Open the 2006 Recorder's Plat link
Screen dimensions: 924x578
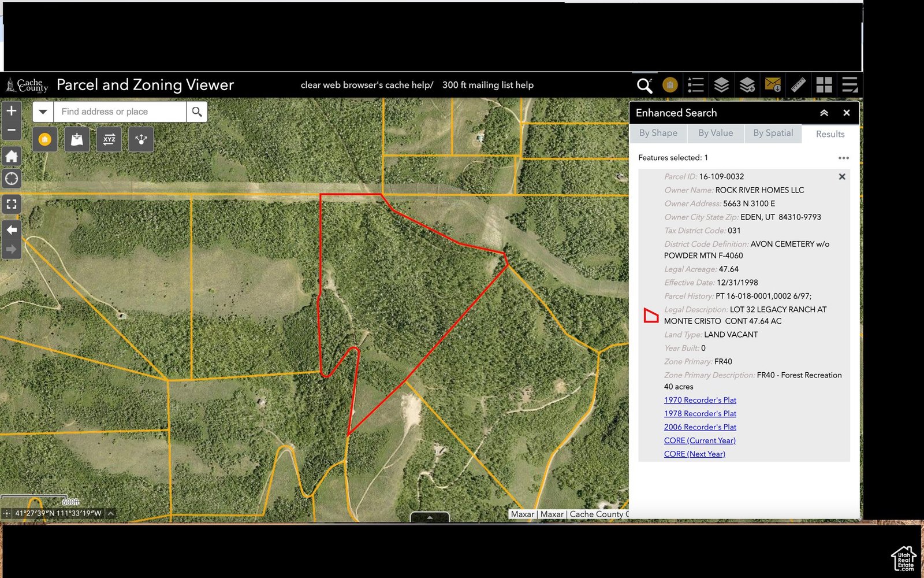pyautogui.click(x=700, y=427)
